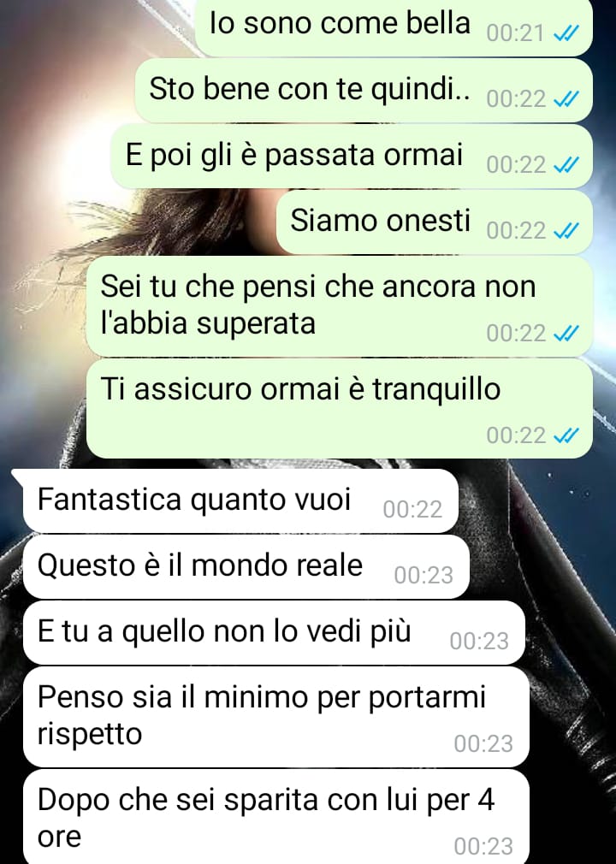Tap the 'Dopo che sei sparita' message
The image size is (616, 864).
point(276,817)
